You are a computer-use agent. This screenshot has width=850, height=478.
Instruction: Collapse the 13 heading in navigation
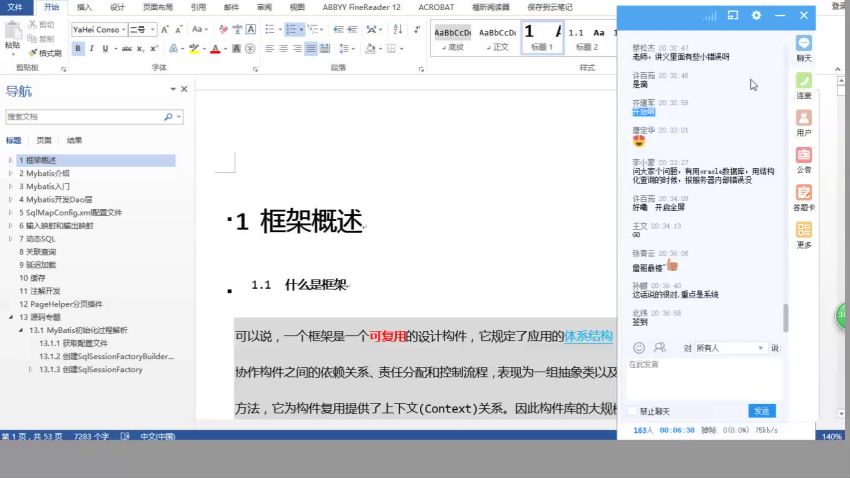pos(10,317)
